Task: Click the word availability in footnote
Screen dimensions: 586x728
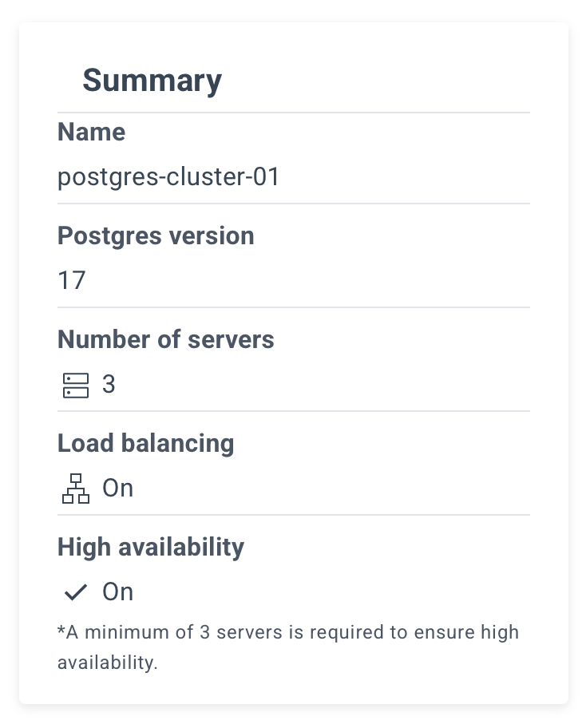Action: coord(108,663)
